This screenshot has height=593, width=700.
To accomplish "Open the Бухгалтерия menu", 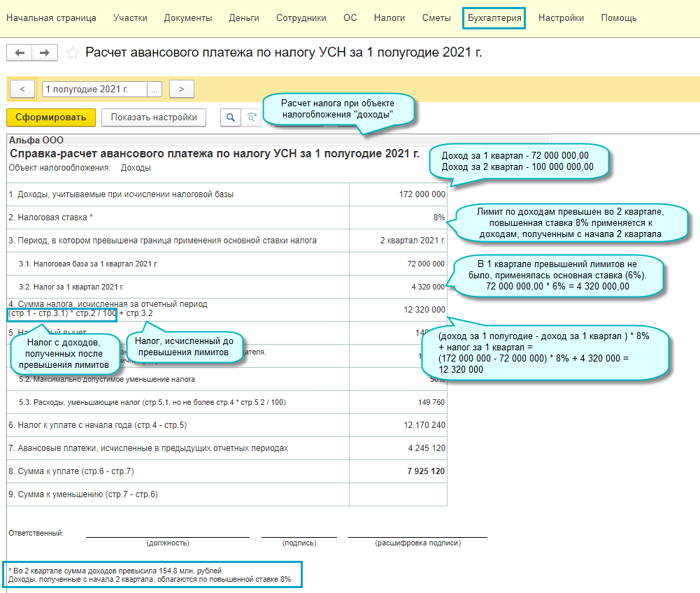I will coord(494,18).
